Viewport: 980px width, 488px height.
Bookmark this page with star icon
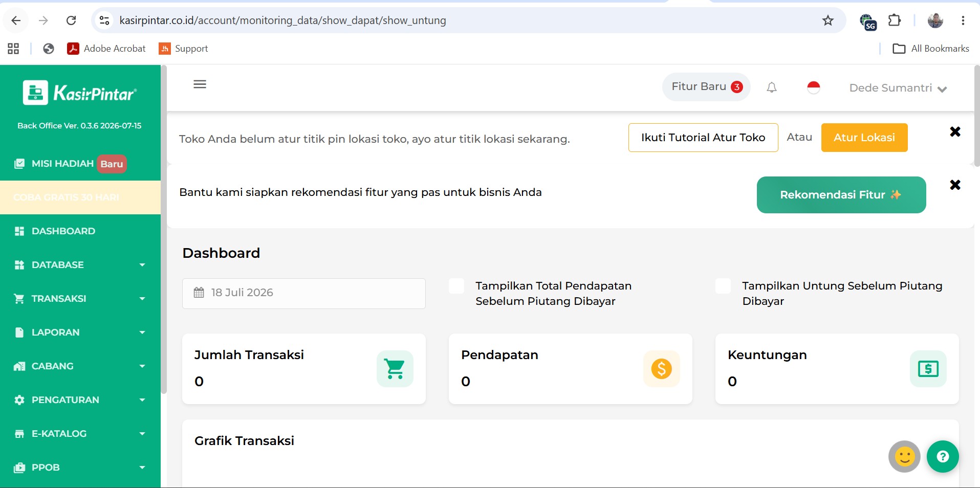point(828,20)
